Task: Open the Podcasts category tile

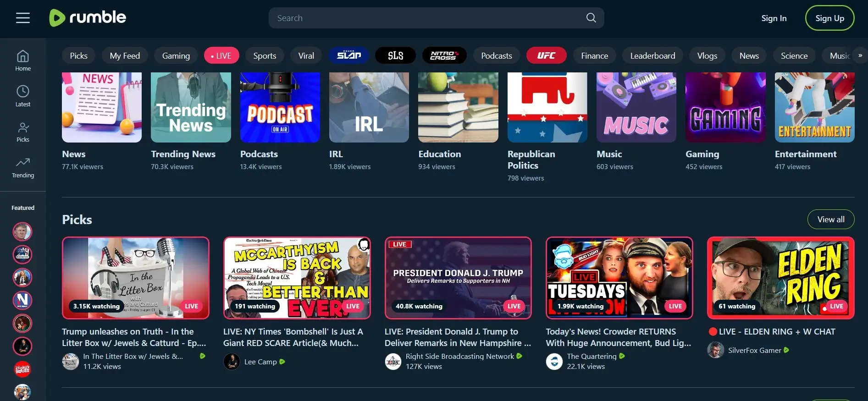Action: pos(280,107)
